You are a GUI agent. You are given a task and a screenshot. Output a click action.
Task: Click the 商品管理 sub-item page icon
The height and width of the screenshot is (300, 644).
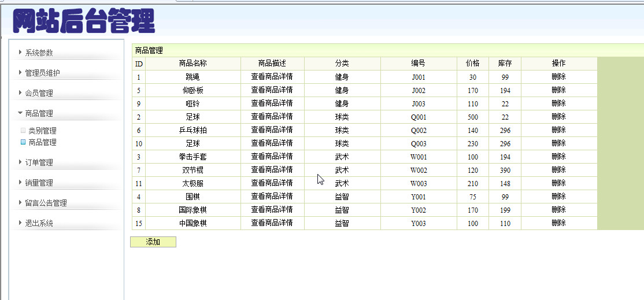click(23, 142)
